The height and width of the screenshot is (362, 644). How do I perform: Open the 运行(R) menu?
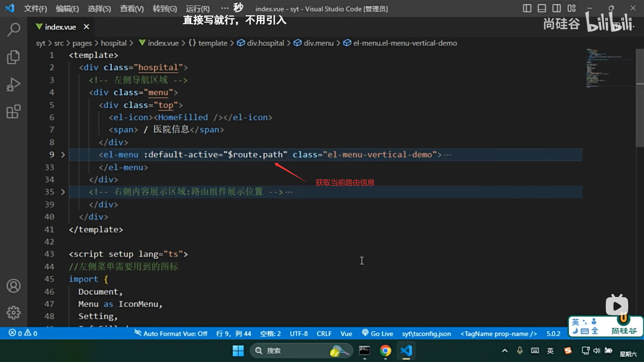[198, 9]
